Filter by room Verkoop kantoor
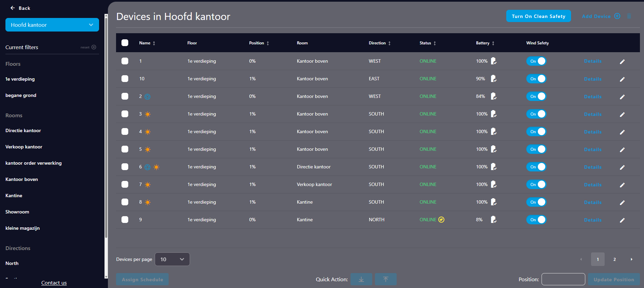The height and width of the screenshot is (288, 644). (x=24, y=147)
